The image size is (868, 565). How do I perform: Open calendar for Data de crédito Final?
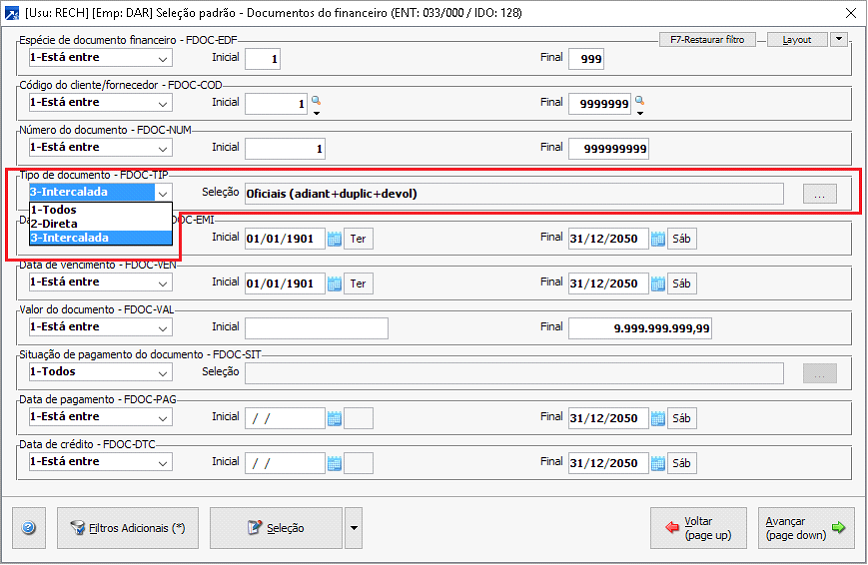point(658,463)
